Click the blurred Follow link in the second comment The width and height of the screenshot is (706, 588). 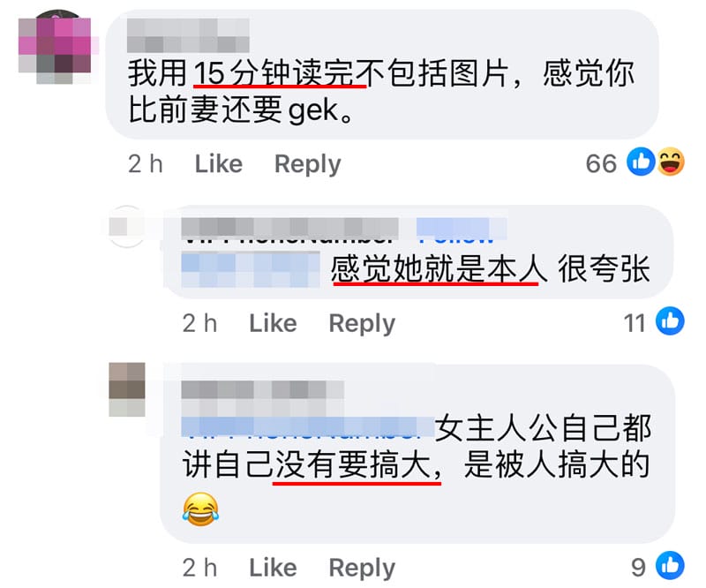tap(462, 229)
